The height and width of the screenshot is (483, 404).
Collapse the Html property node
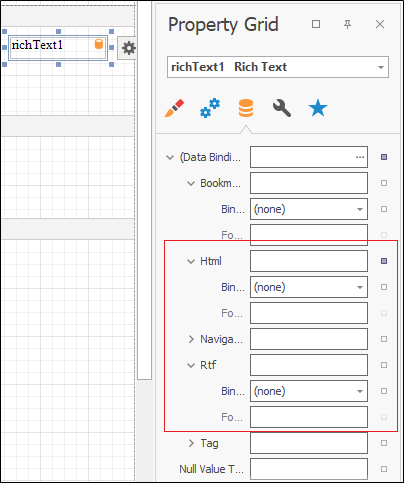click(191, 261)
